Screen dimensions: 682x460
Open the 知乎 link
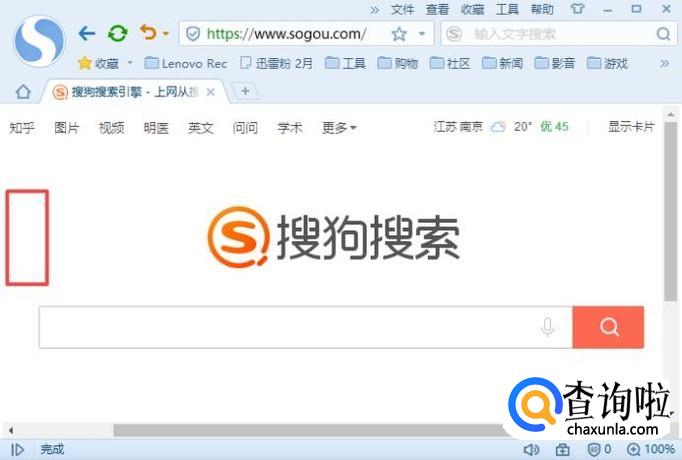point(22,128)
